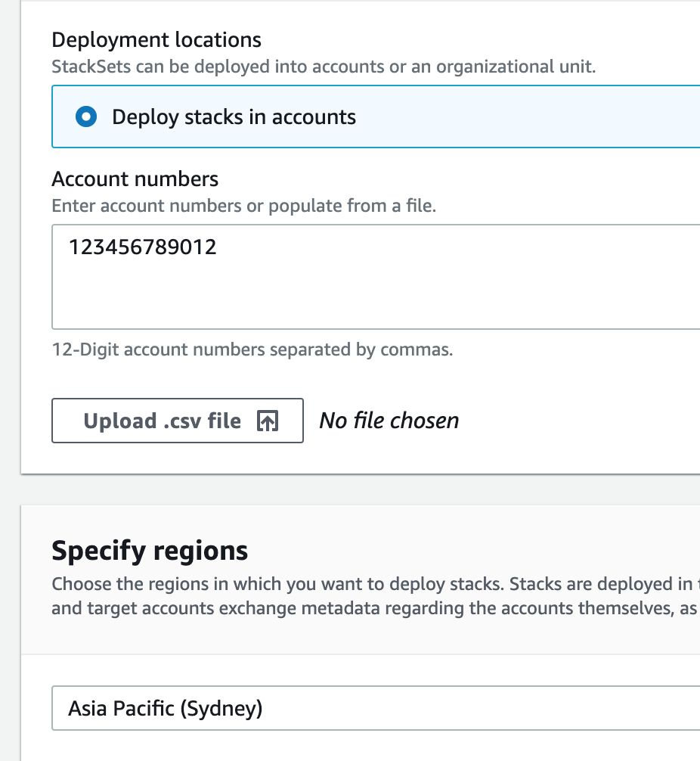The width and height of the screenshot is (700, 761).
Task: Click the upload arrow icon on the csv button
Action: click(x=268, y=421)
